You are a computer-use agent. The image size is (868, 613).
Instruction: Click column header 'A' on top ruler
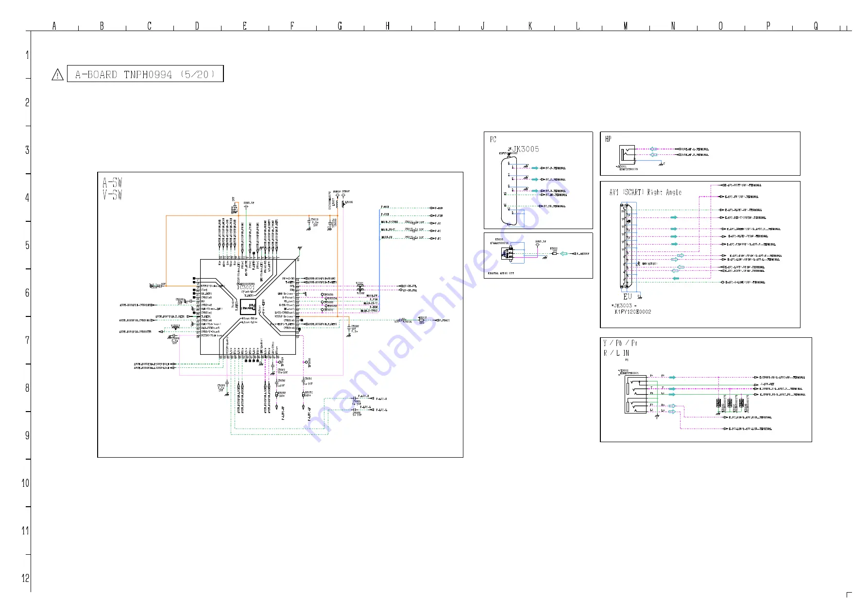click(x=54, y=26)
